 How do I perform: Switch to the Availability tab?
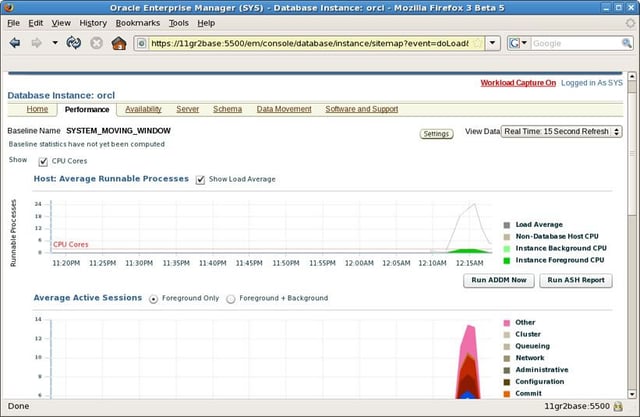[x=143, y=109]
